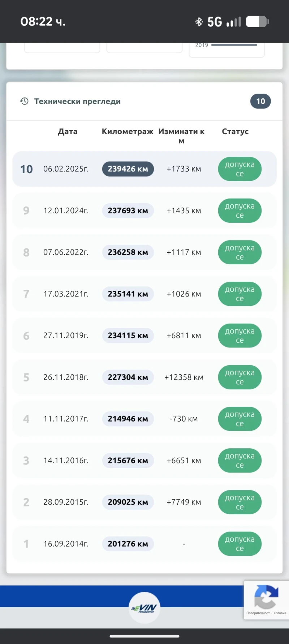The height and width of the screenshot is (644, 289).
Task: Tap the battery indicator icon
Action: coord(257,22)
